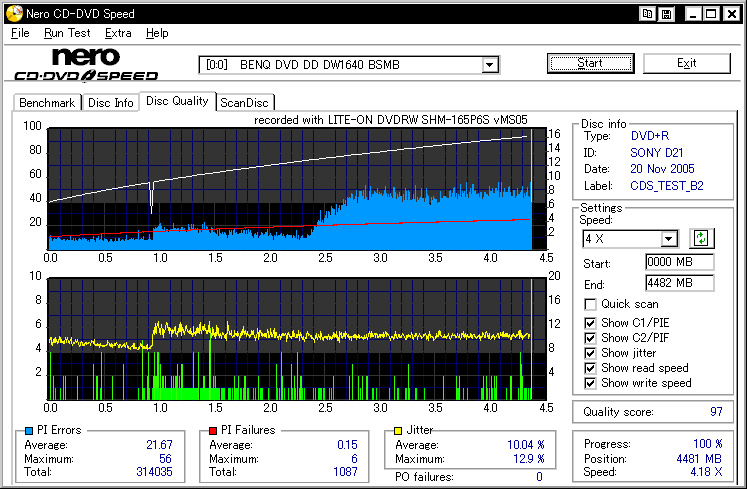Enable the Quick scan checkbox
This screenshot has width=747, height=489.
591,304
